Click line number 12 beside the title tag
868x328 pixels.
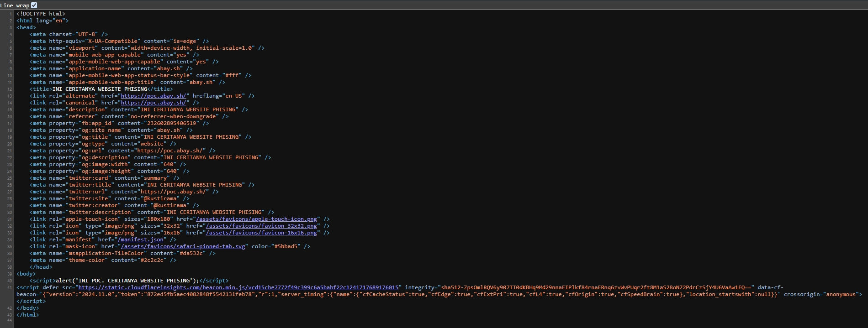[x=10, y=89]
